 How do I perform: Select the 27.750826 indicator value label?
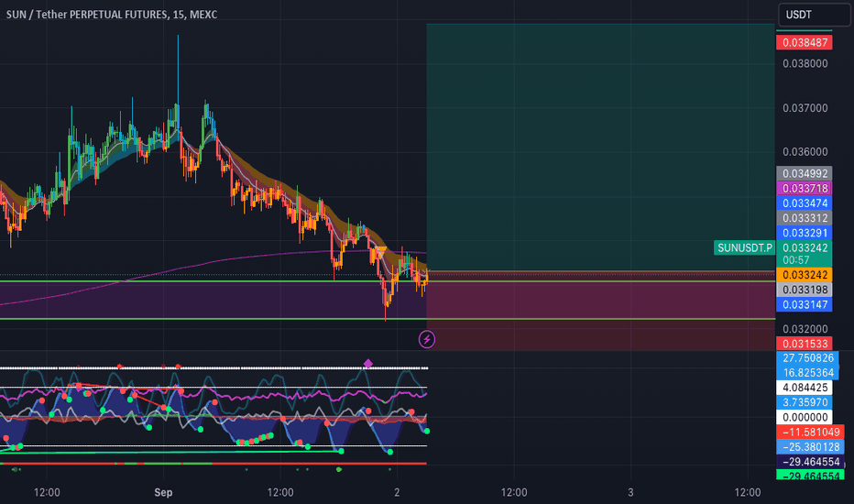pos(807,358)
